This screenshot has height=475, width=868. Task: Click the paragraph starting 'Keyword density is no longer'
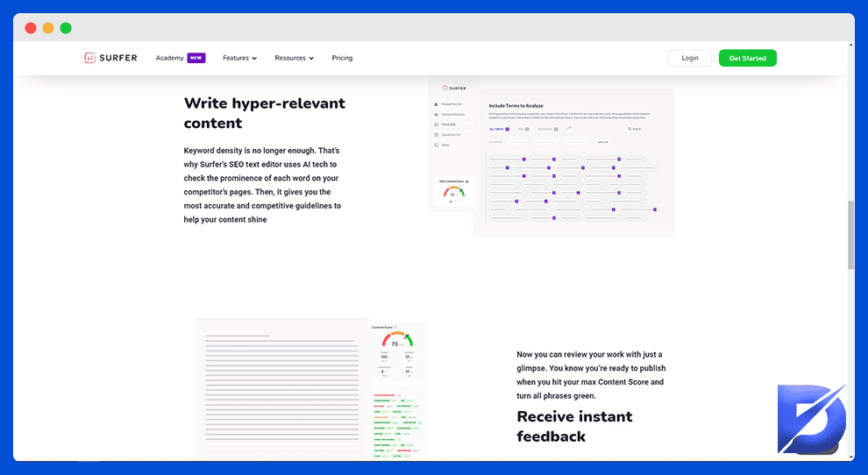(x=262, y=185)
